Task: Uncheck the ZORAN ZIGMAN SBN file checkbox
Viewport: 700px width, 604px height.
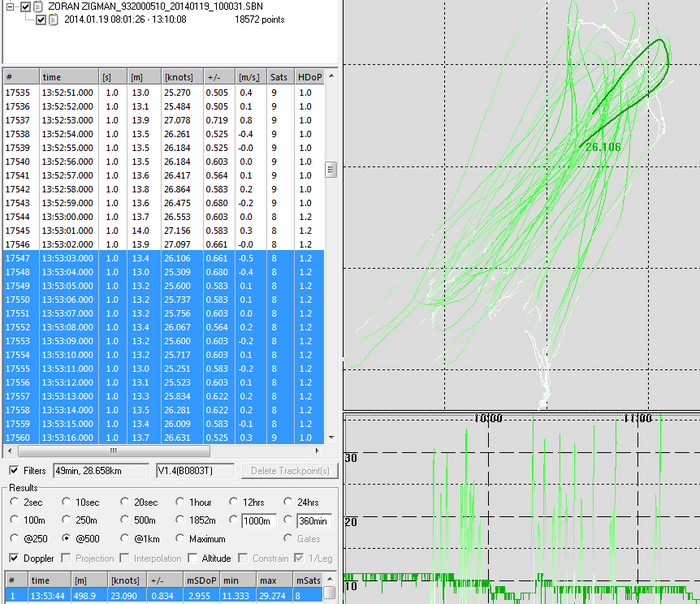Action: pos(25,7)
